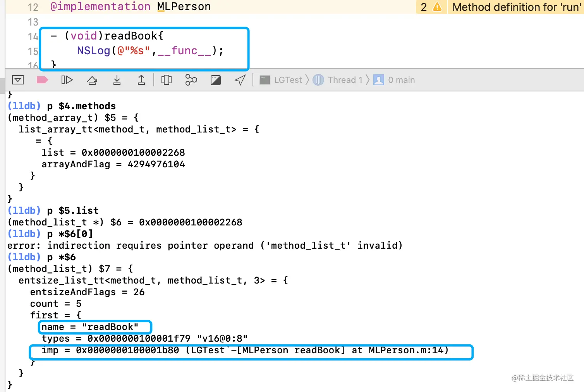584x392 pixels.
Task: Click the imp address console line
Action: coord(245,350)
